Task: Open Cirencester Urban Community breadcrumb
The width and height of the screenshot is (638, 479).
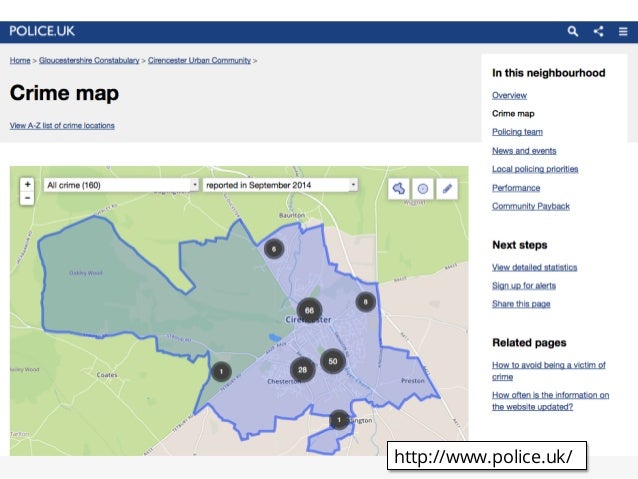Action: 199,60
